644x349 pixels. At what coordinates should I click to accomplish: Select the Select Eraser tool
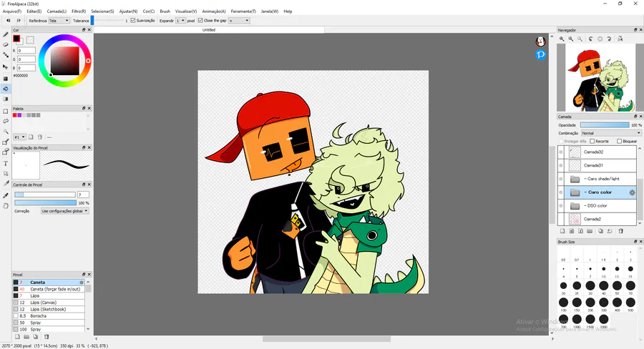click(6, 152)
